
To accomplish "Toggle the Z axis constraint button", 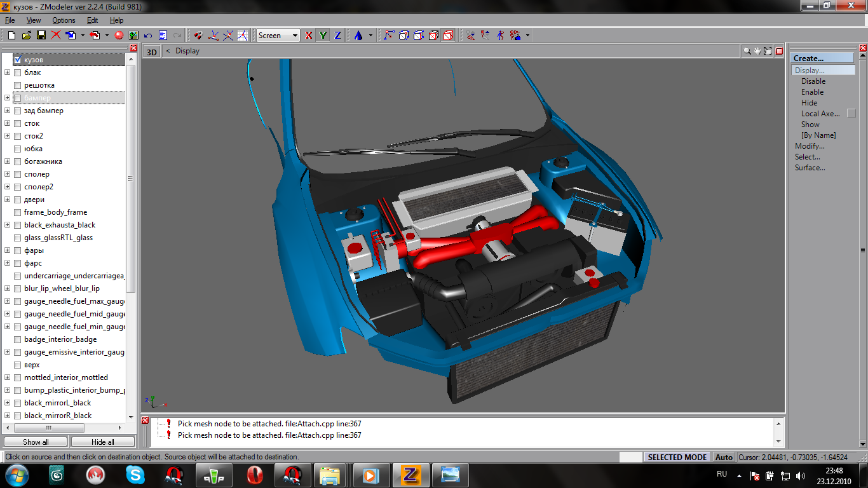I will 337,36.
